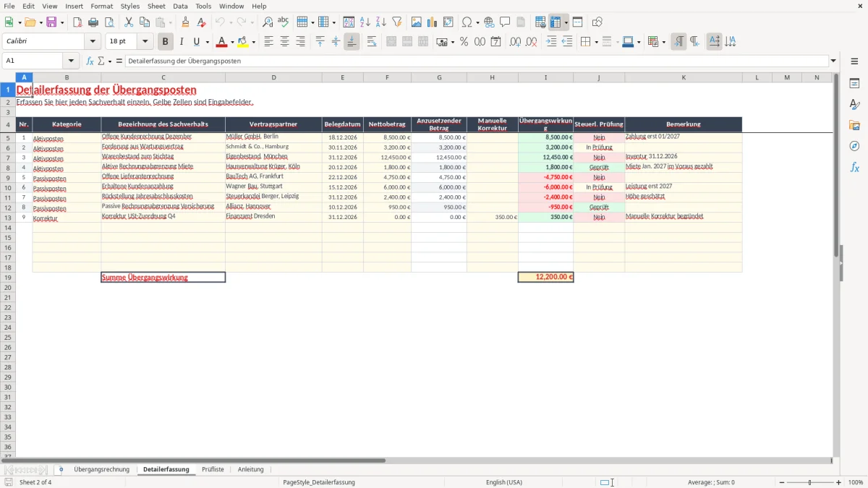Click the zoom in plus button

point(839,482)
